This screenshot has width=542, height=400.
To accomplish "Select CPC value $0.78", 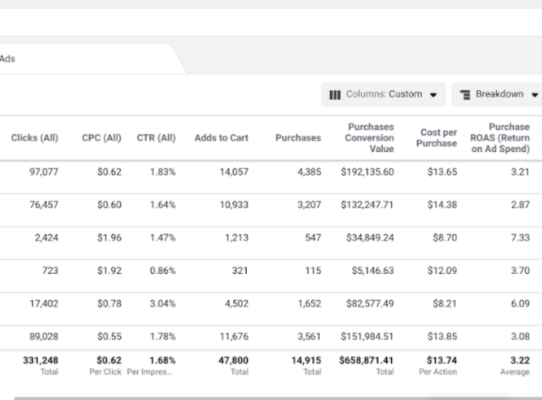I will click(x=110, y=304).
